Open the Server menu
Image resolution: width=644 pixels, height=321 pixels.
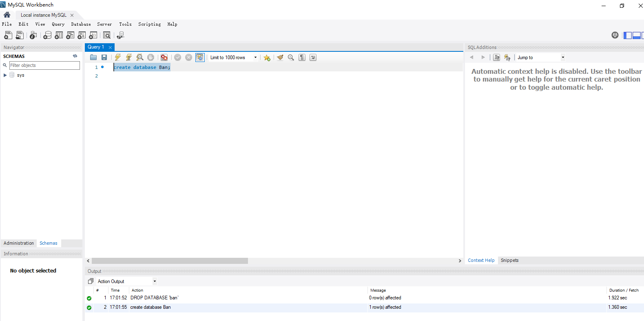tap(104, 24)
